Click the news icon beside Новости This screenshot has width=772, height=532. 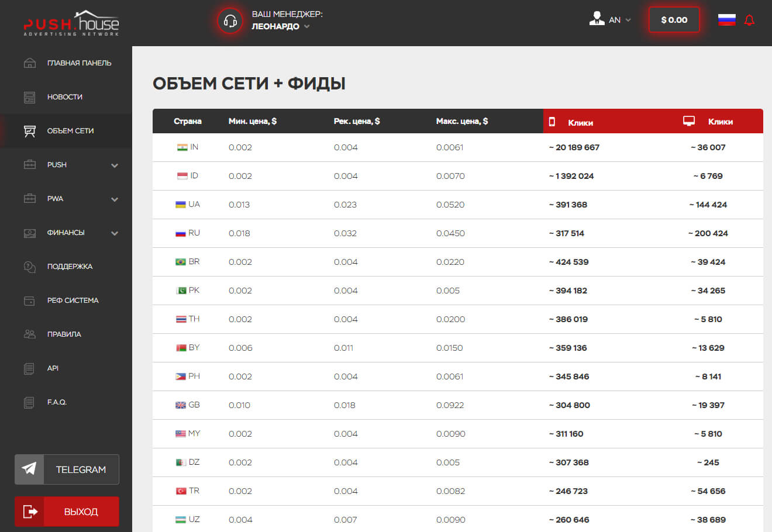coord(30,97)
